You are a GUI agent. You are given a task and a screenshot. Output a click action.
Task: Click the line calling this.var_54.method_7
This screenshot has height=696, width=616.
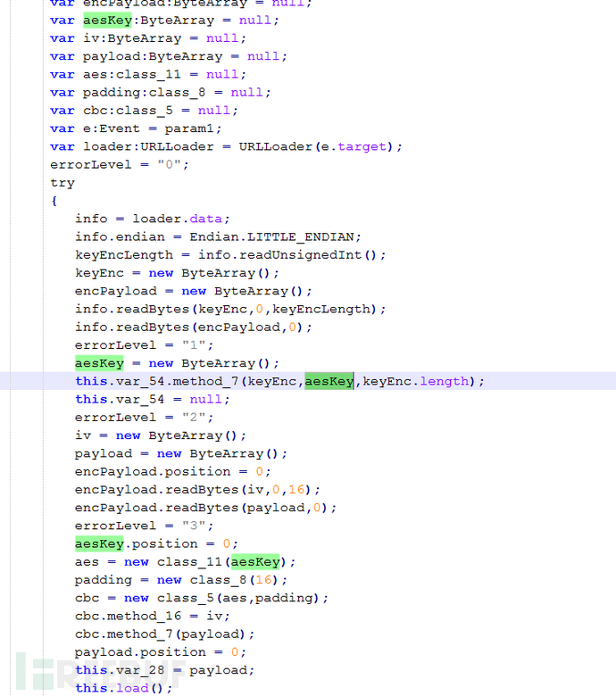[x=279, y=381]
